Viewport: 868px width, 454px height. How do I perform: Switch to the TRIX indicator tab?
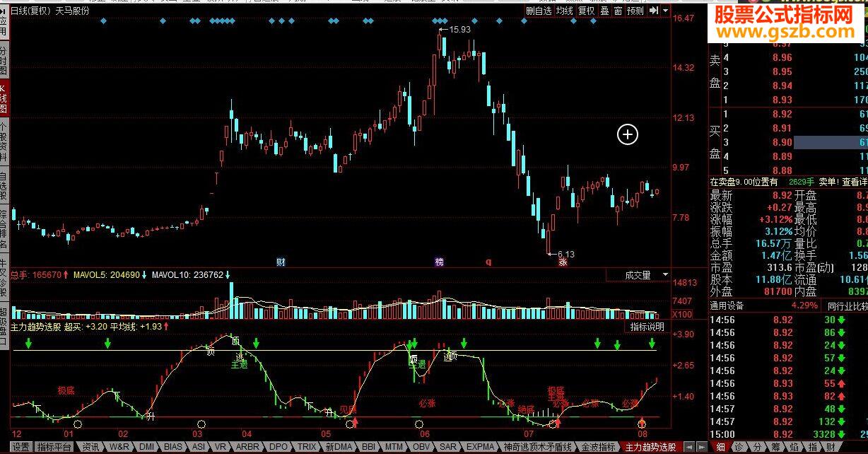pyautogui.click(x=307, y=448)
